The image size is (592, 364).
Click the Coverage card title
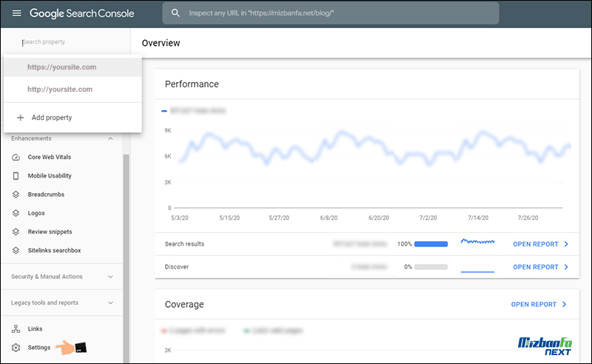tap(184, 304)
